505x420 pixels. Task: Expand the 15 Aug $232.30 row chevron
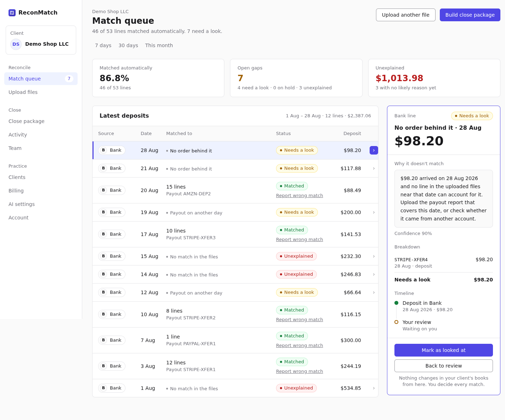pos(374,256)
